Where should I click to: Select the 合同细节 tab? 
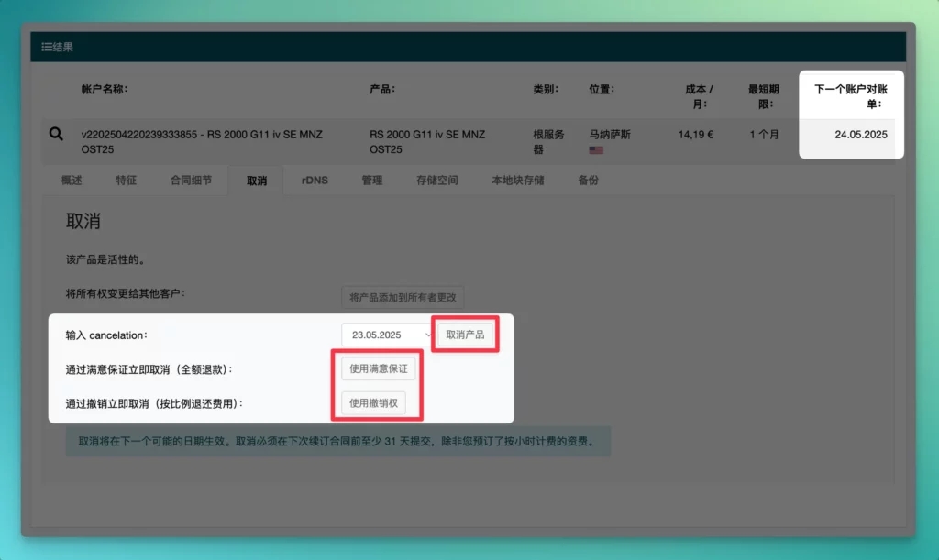(x=190, y=181)
